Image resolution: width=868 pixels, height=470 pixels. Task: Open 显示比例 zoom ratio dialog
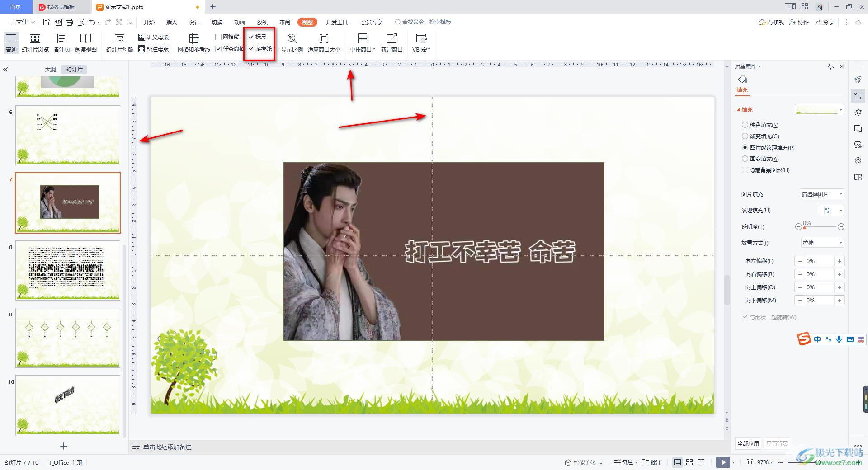click(292, 43)
